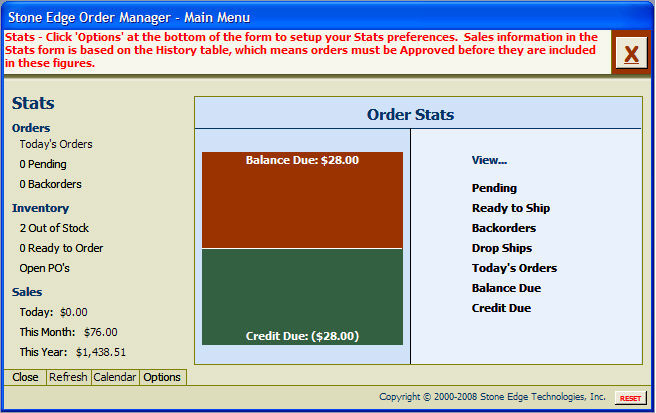Open the Calendar button

point(115,377)
